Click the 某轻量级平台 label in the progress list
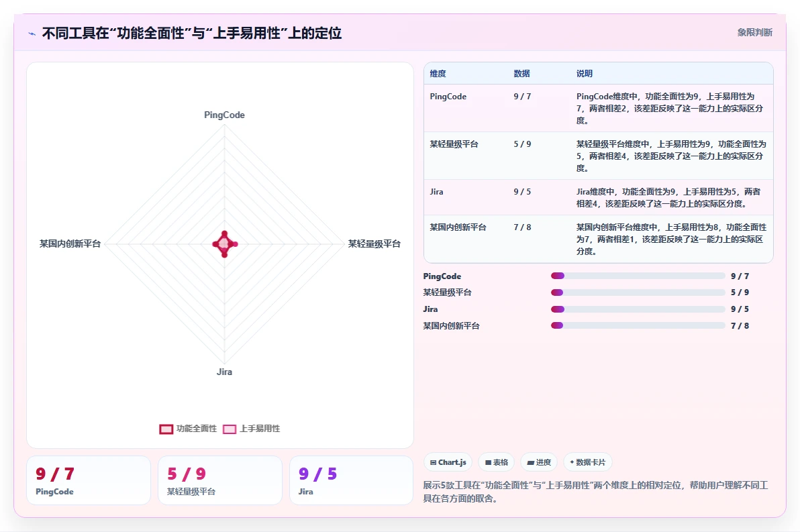Screen dimensions: 800x532 pyautogui.click(x=447, y=292)
